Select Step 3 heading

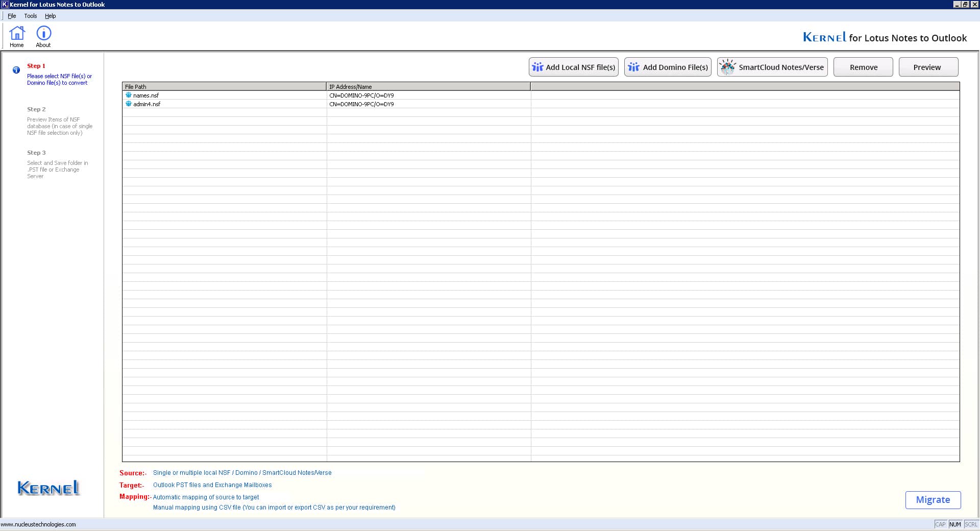click(x=36, y=153)
